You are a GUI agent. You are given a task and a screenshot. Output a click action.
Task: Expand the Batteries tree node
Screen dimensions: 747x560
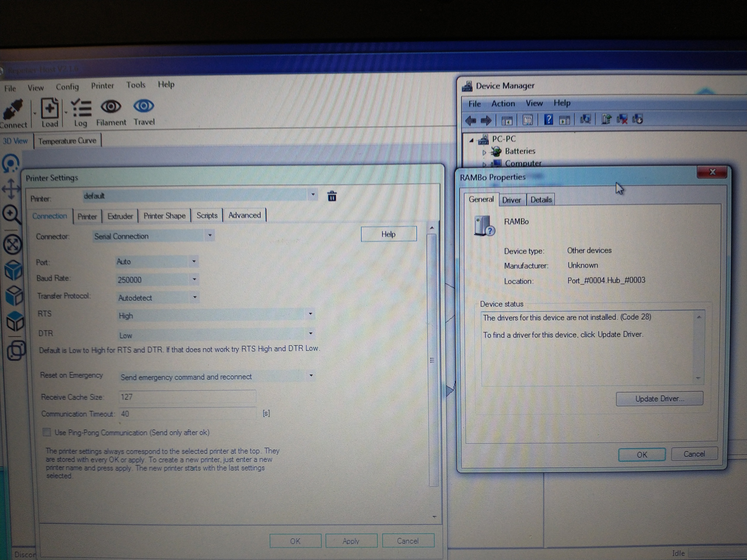(484, 152)
